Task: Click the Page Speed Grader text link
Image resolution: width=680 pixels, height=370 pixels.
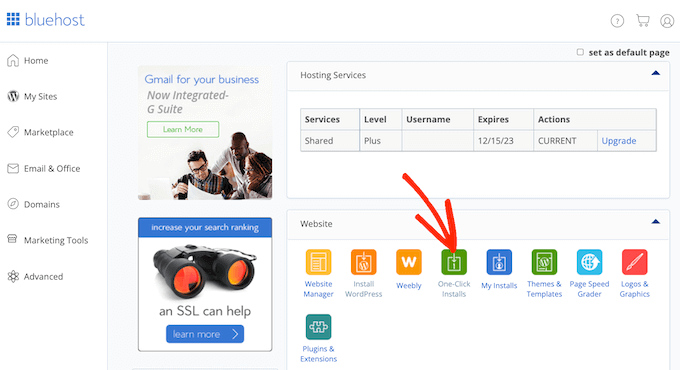Action: pyautogui.click(x=589, y=289)
